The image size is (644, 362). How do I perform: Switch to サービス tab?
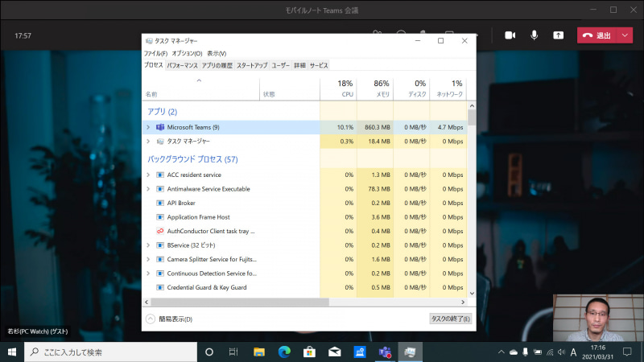pyautogui.click(x=319, y=65)
